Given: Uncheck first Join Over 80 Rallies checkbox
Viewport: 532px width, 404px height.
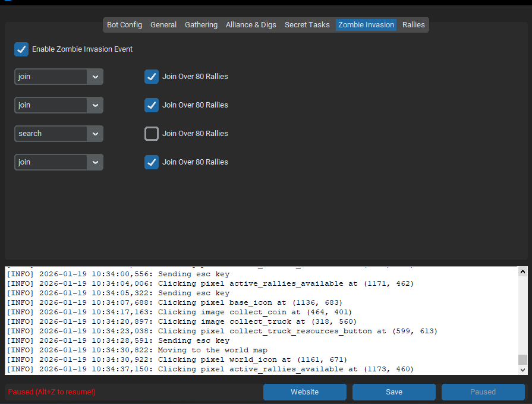Looking at the screenshot, I should tap(152, 77).
